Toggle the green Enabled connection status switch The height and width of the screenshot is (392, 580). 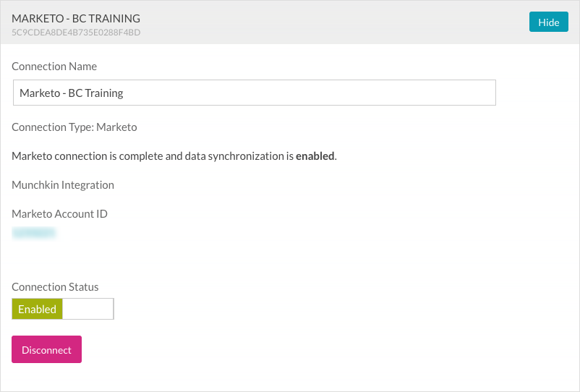[38, 309]
